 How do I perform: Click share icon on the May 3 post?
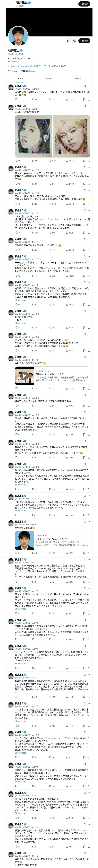tap(89, 250)
